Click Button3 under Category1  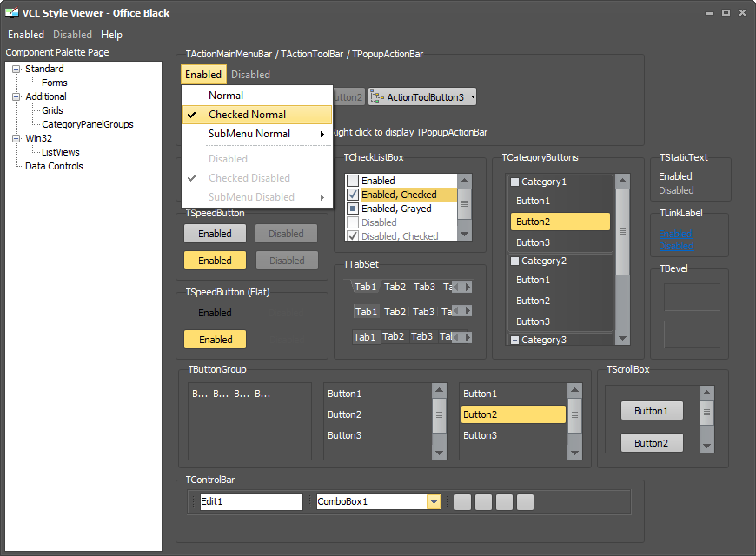pyautogui.click(x=560, y=242)
